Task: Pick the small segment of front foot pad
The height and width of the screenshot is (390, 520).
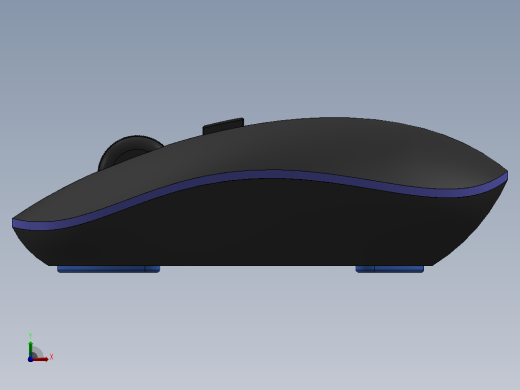Action: coord(153,269)
